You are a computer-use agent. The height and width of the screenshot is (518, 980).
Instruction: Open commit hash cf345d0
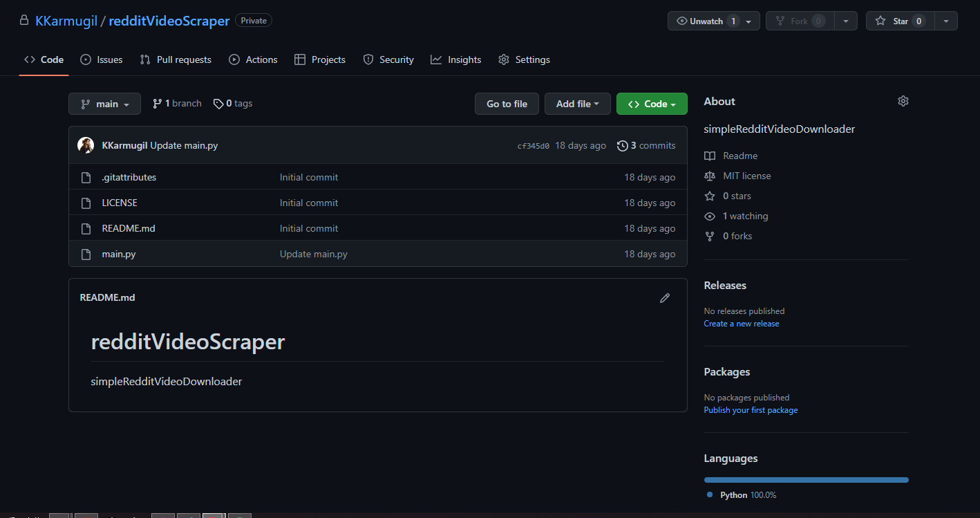[534, 146]
